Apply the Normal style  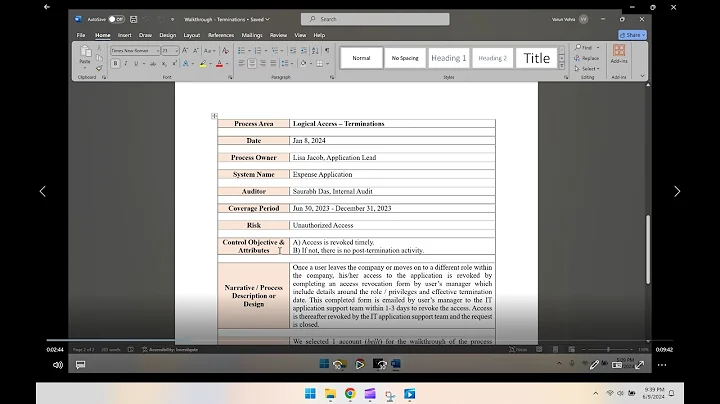coord(361,58)
